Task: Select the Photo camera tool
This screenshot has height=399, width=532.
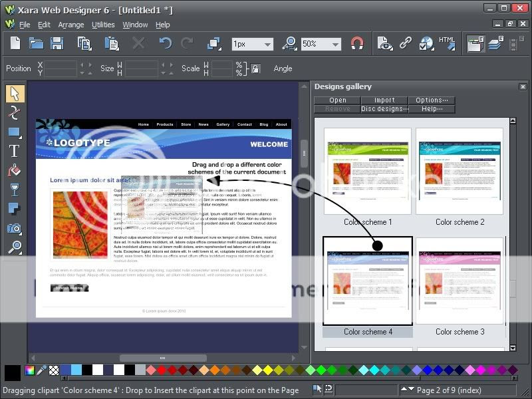Action: point(14,228)
